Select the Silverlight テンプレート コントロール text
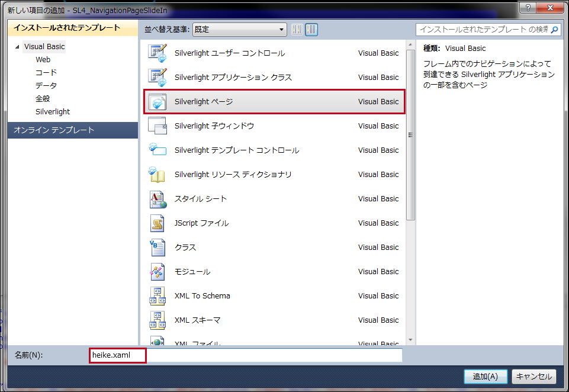This screenshot has height=392, width=569. coord(237,150)
